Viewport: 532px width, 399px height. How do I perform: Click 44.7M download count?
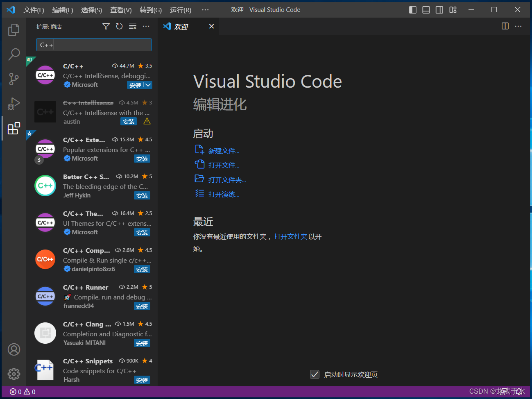coord(123,66)
